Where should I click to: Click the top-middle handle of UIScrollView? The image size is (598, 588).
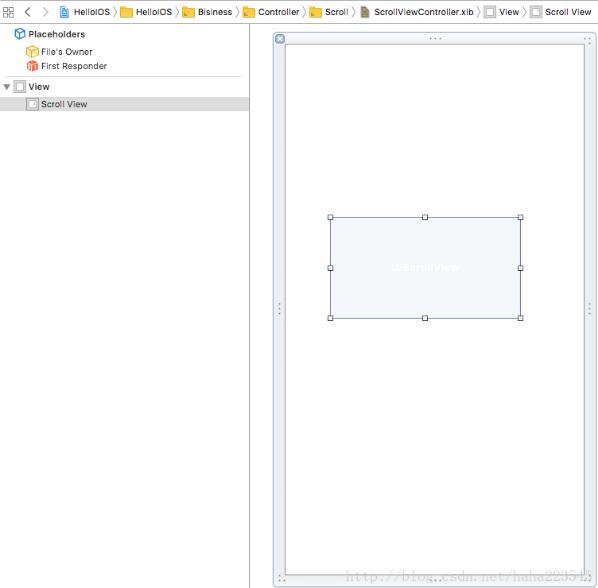tap(425, 217)
